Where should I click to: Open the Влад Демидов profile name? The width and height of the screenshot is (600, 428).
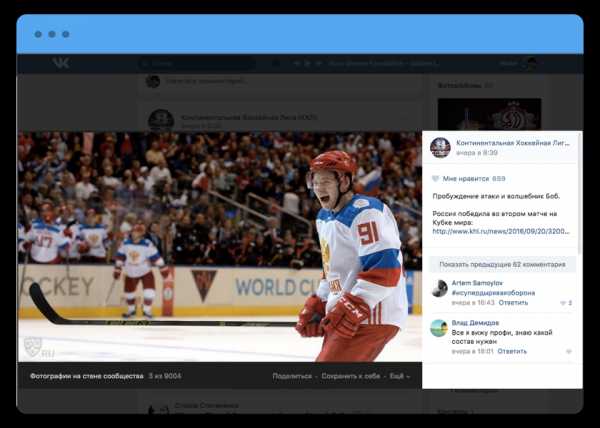click(475, 323)
